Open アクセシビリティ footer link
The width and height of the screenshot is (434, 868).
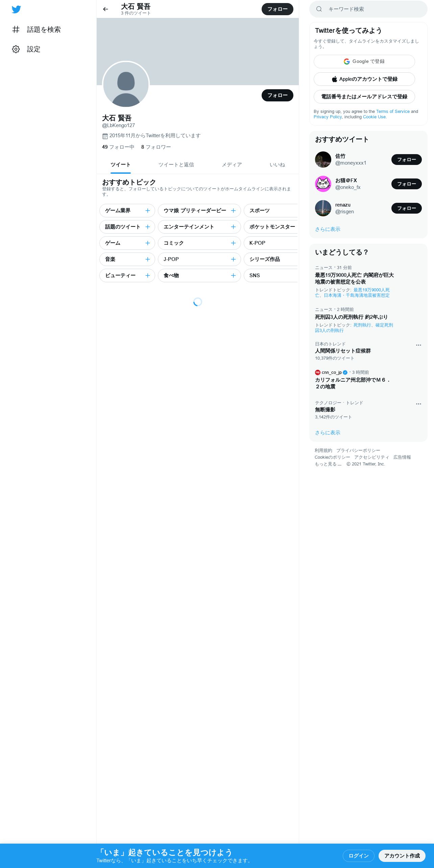click(371, 457)
